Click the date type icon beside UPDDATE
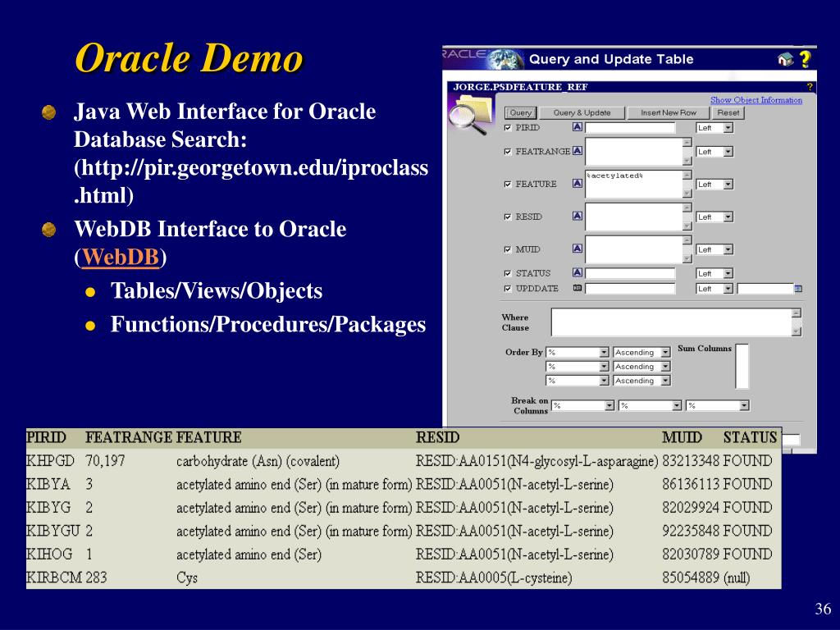 577,288
